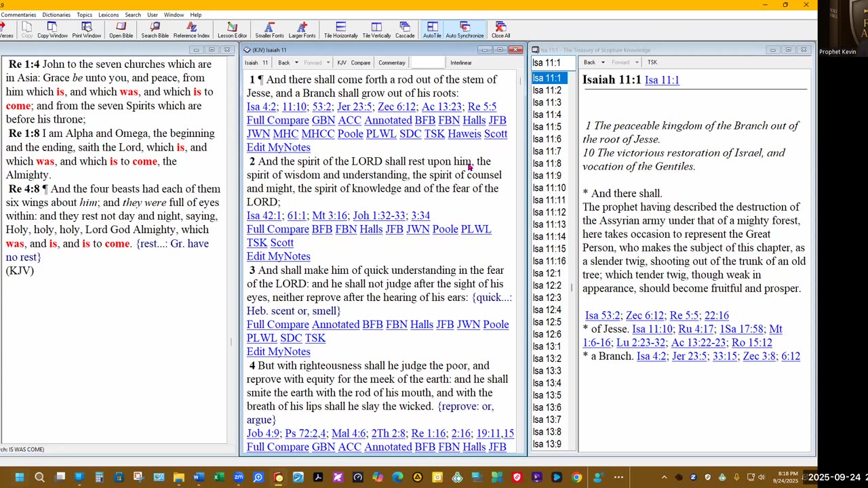Click the Full Compare link under verse 1
Image resolution: width=868 pixels, height=488 pixels.
click(277, 120)
